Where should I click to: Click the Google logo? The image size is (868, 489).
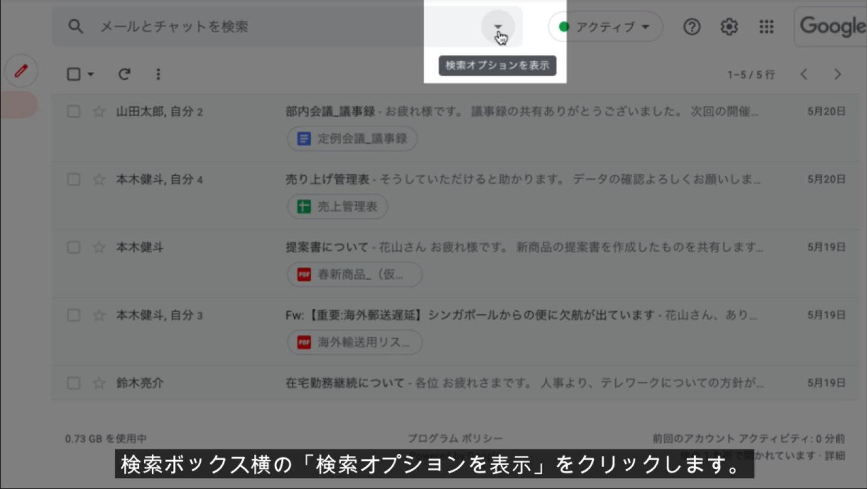(832, 26)
